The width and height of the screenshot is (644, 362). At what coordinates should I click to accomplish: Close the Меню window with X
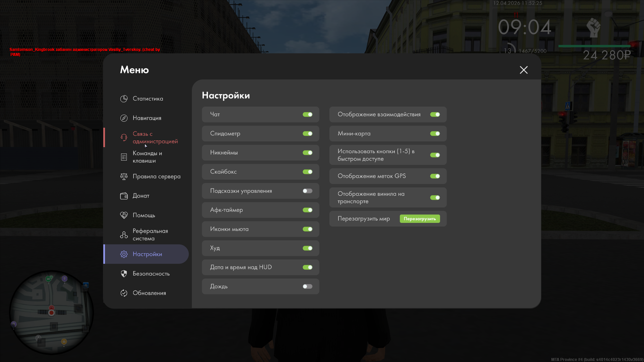pos(524,70)
